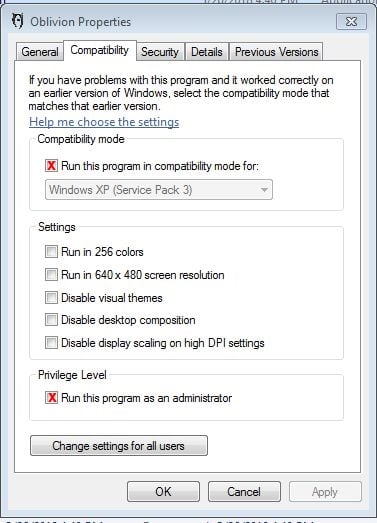Click the compatibility mode dropdown arrow
The height and width of the screenshot is (523, 377).
[264, 190]
